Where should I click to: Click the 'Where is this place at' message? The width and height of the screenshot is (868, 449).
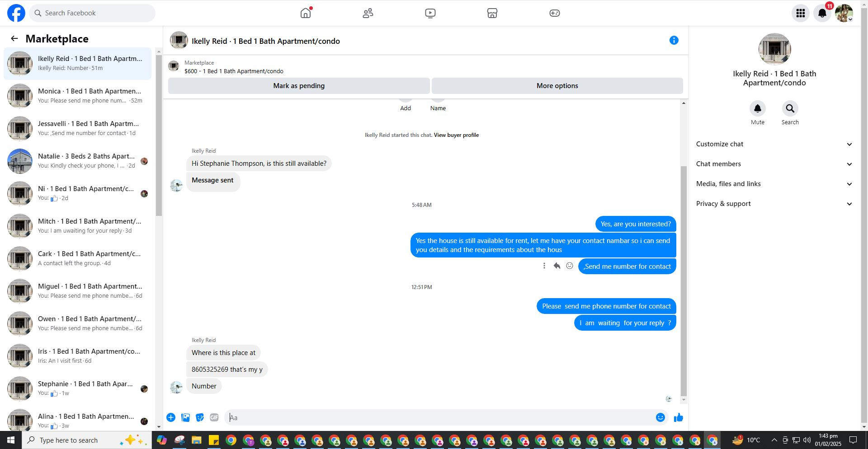coord(223,353)
